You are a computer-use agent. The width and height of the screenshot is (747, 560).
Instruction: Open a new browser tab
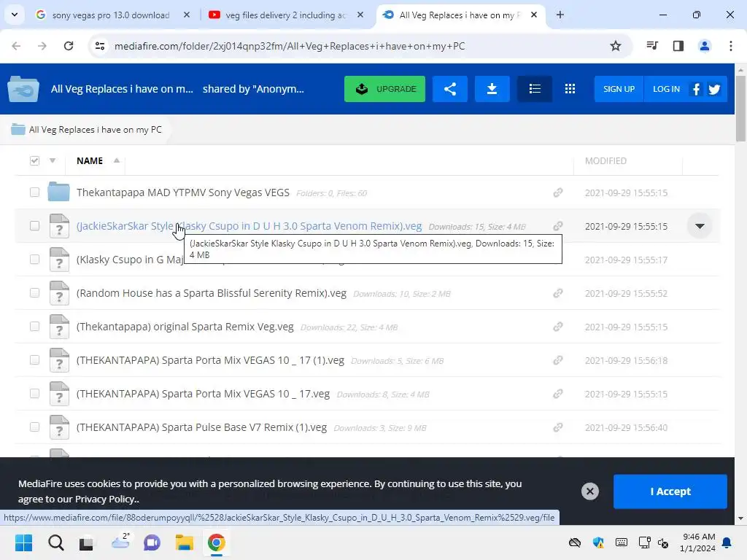(560, 15)
